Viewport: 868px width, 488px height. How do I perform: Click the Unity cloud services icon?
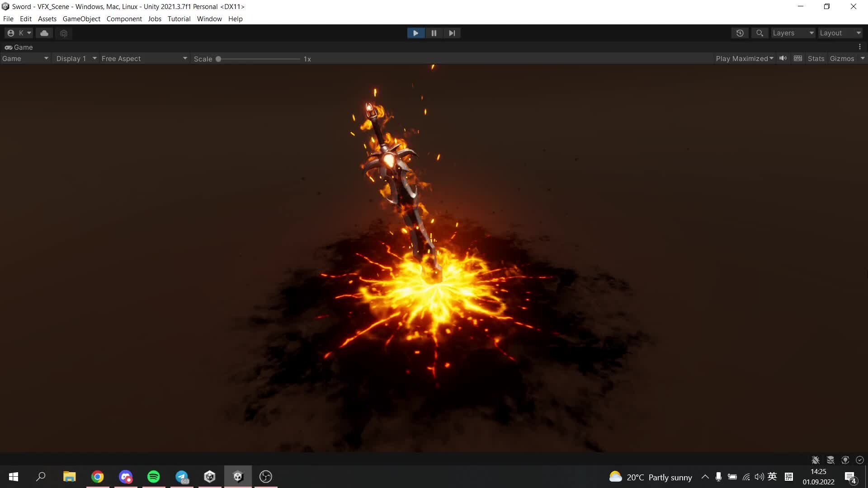pos(44,33)
